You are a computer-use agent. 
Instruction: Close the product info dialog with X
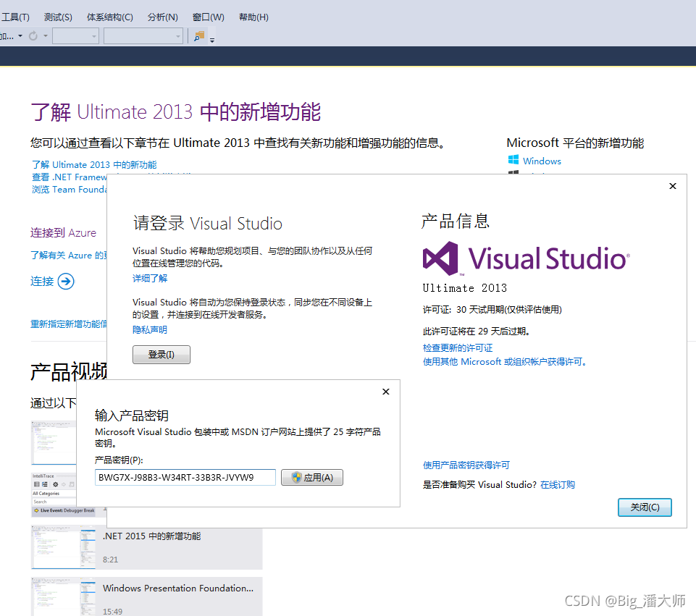pyautogui.click(x=673, y=186)
